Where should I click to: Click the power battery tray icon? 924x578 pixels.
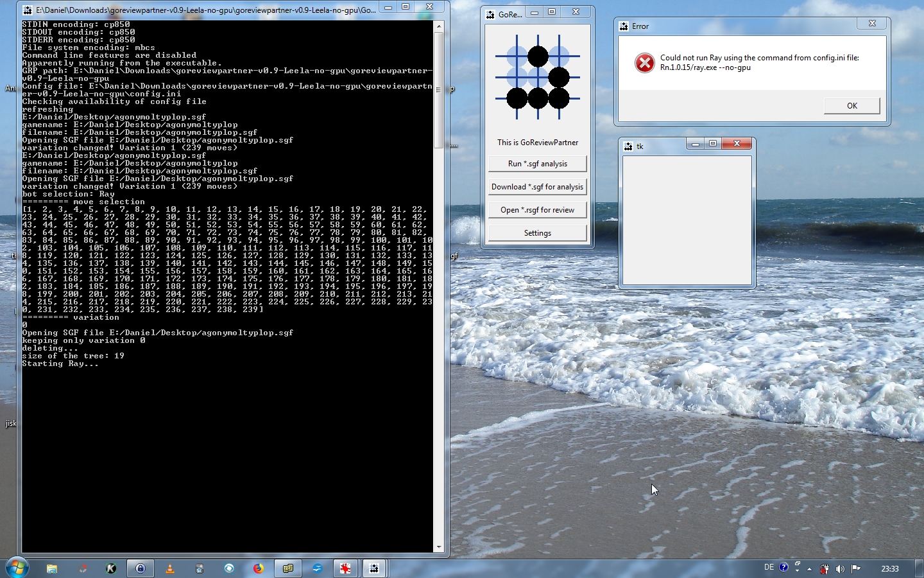click(x=825, y=568)
